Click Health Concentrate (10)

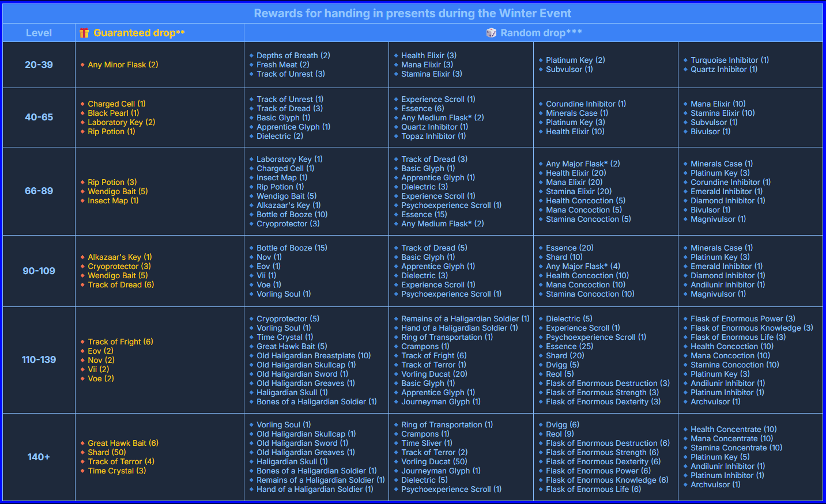click(733, 429)
